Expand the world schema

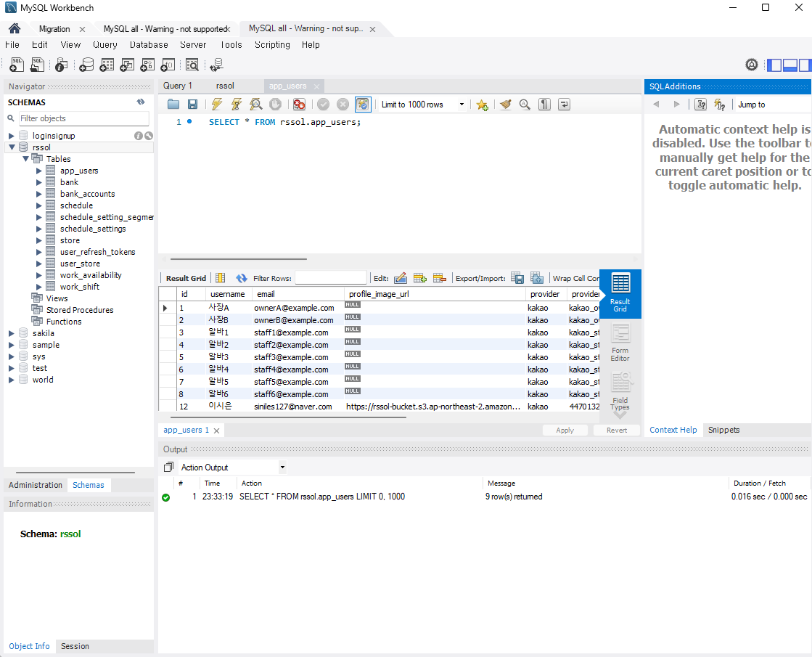pos(12,380)
